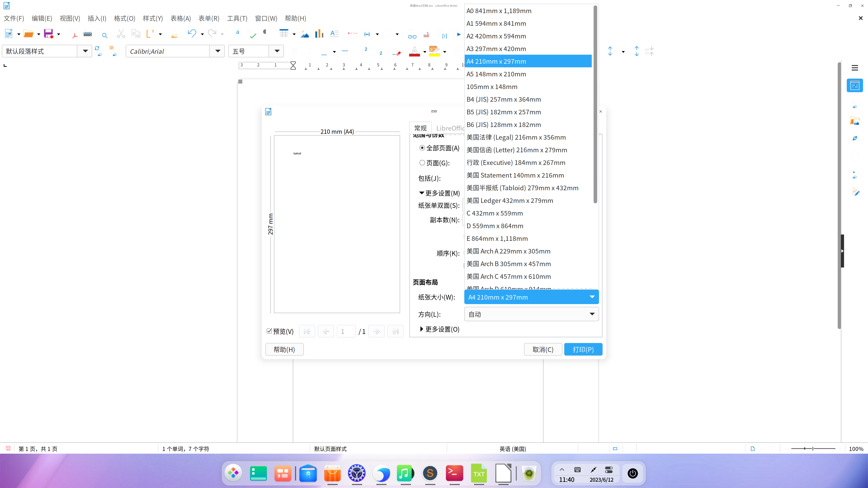Image resolution: width=868 pixels, height=488 pixels.
Task: Toggle the 预览(V) checkbox
Action: [269, 331]
